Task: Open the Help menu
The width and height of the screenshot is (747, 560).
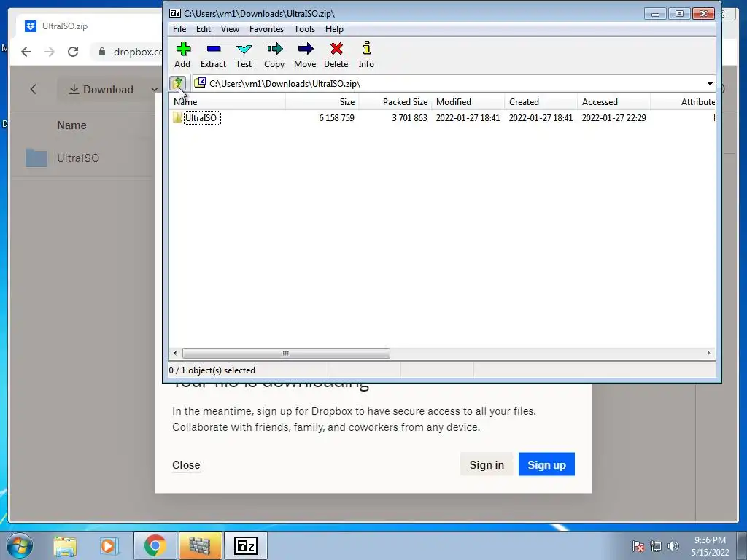Action: 334,29
